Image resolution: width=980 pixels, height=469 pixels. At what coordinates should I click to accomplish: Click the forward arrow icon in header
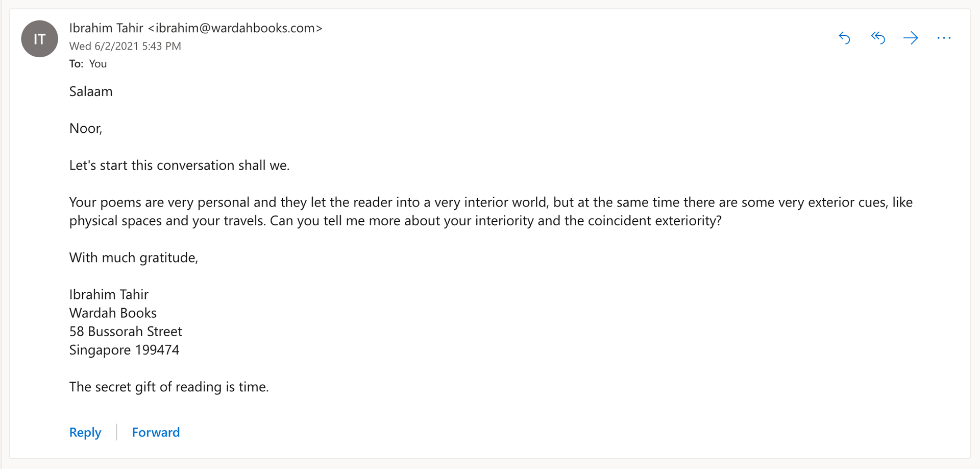click(x=911, y=38)
